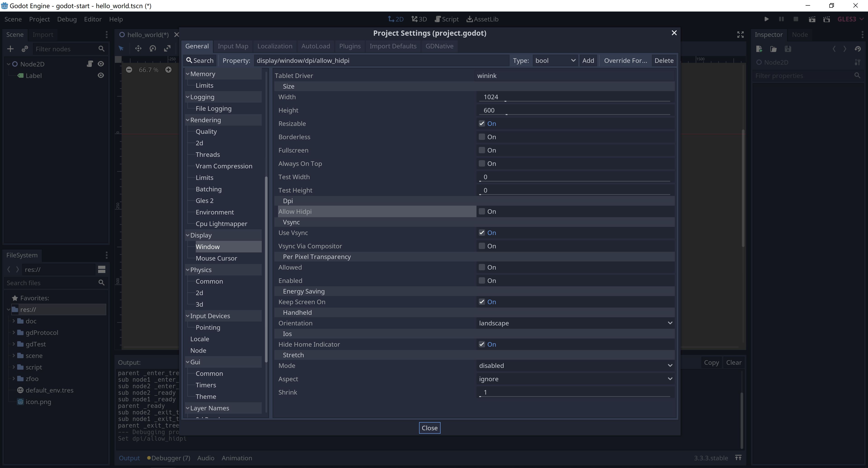Open the GLES3 renderer dropdown
Screen dimensions: 868x468
click(850, 19)
